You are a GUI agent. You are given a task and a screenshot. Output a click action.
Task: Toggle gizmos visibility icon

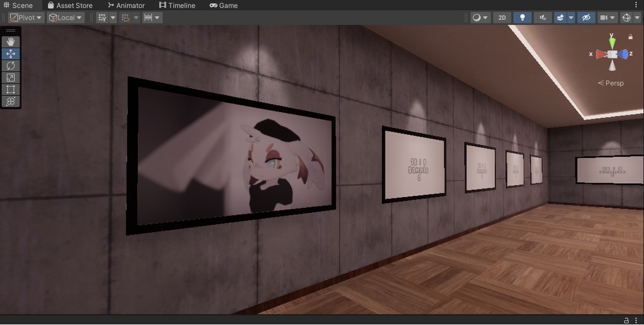click(x=626, y=18)
